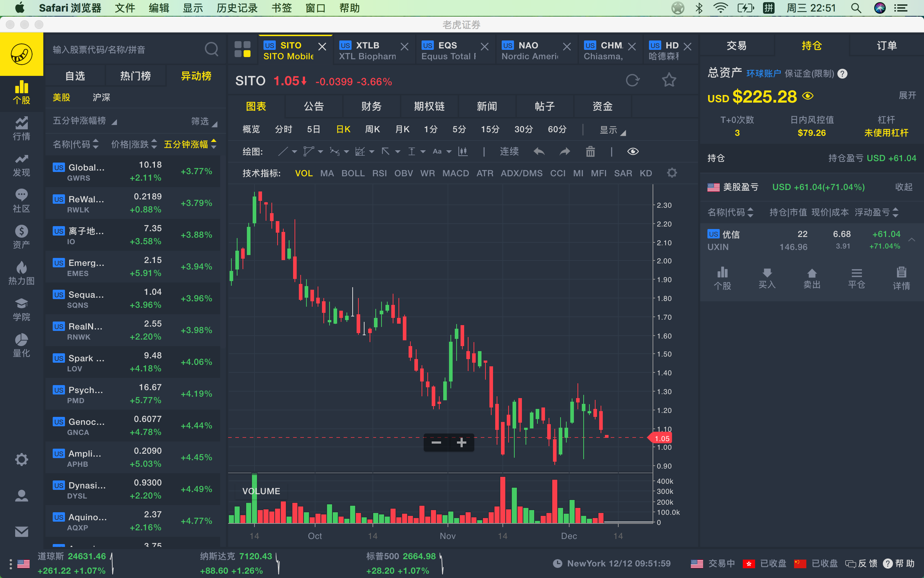The width and height of the screenshot is (924, 578).
Task: Switch market list to 沪深
Action: pyautogui.click(x=101, y=98)
